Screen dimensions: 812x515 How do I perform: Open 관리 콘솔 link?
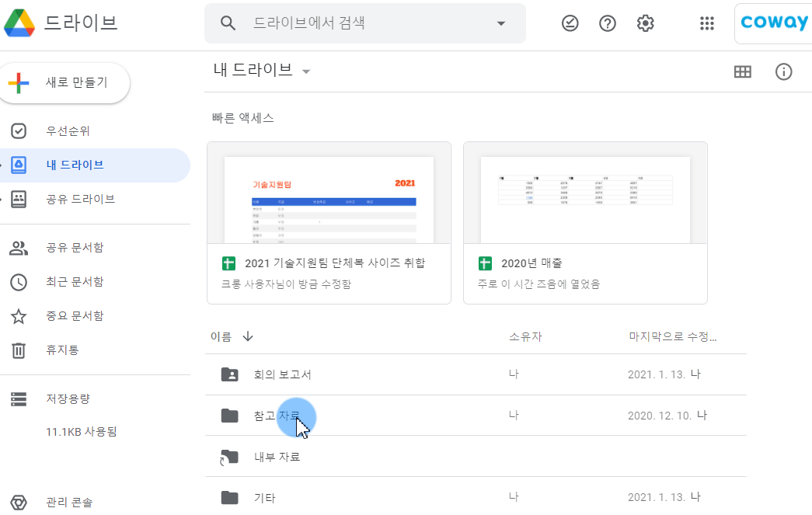(69, 502)
